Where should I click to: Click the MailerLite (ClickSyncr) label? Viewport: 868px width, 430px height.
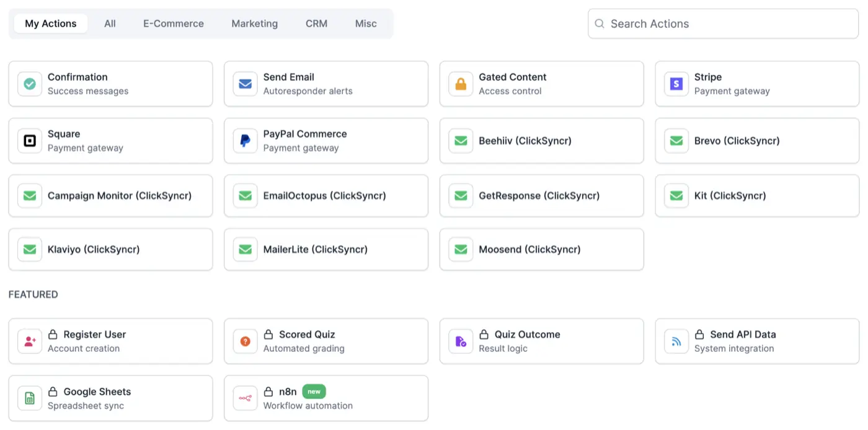coord(316,250)
